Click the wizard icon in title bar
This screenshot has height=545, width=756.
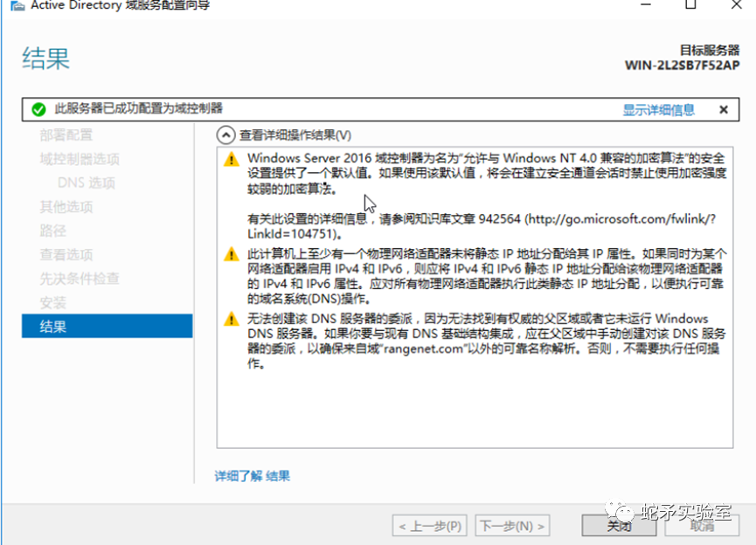click(x=17, y=5)
